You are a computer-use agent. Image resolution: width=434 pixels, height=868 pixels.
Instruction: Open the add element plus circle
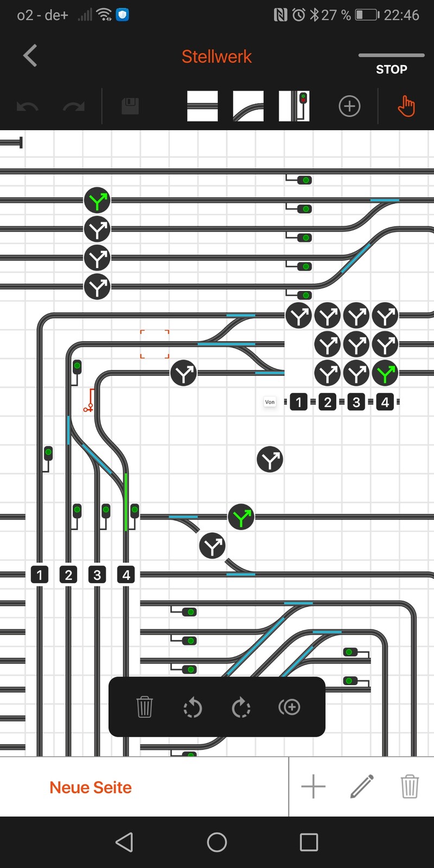click(x=349, y=106)
